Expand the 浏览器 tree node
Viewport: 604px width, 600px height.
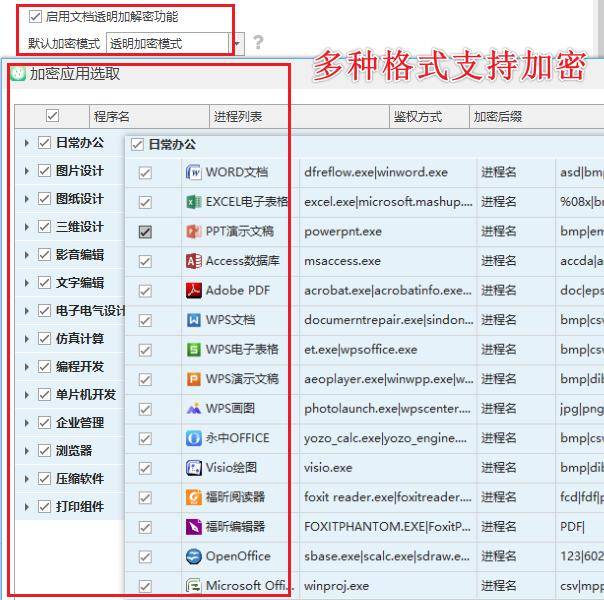point(27,451)
